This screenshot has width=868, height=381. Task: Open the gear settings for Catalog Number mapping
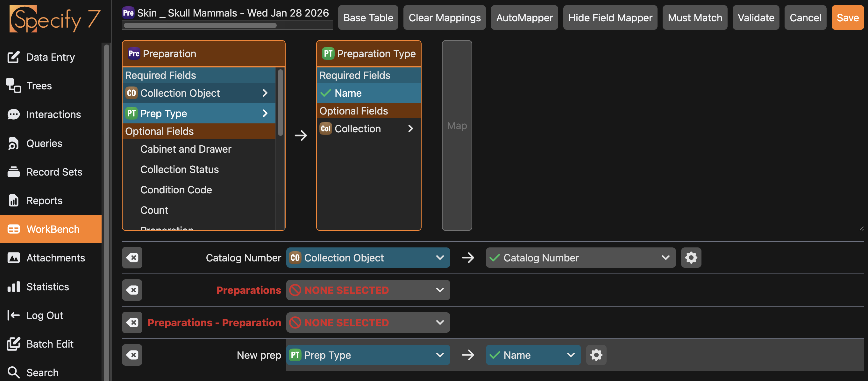tap(691, 258)
